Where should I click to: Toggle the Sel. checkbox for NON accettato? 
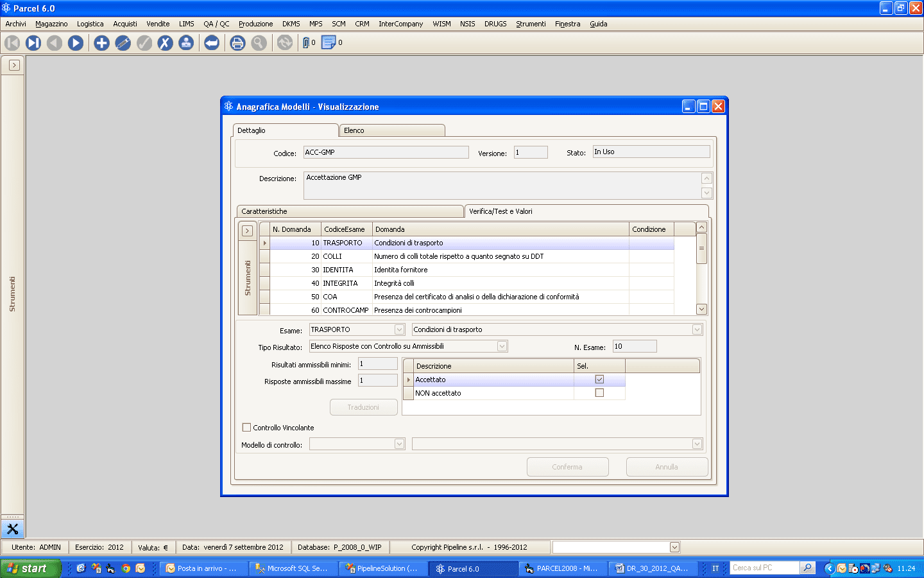click(599, 392)
